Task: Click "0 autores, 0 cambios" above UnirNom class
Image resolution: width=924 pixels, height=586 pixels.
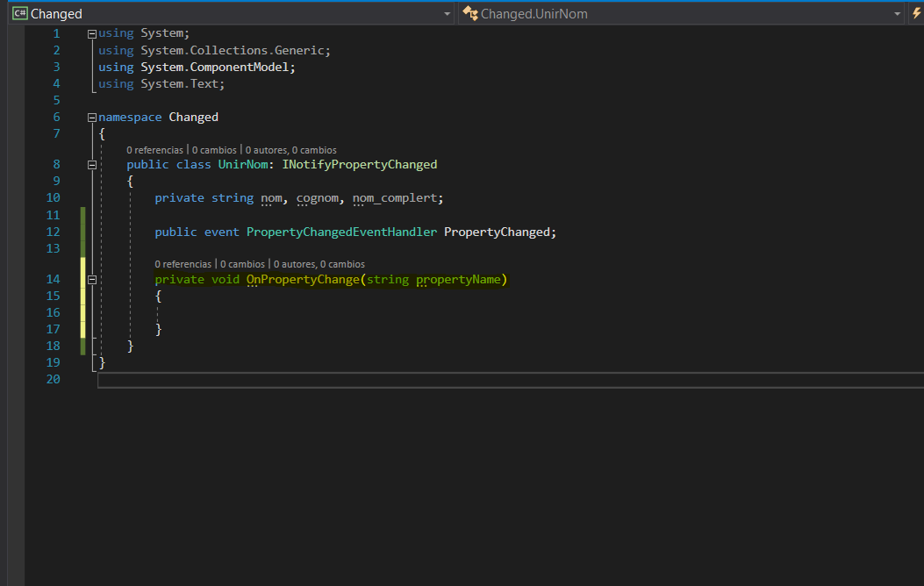Action: click(290, 150)
